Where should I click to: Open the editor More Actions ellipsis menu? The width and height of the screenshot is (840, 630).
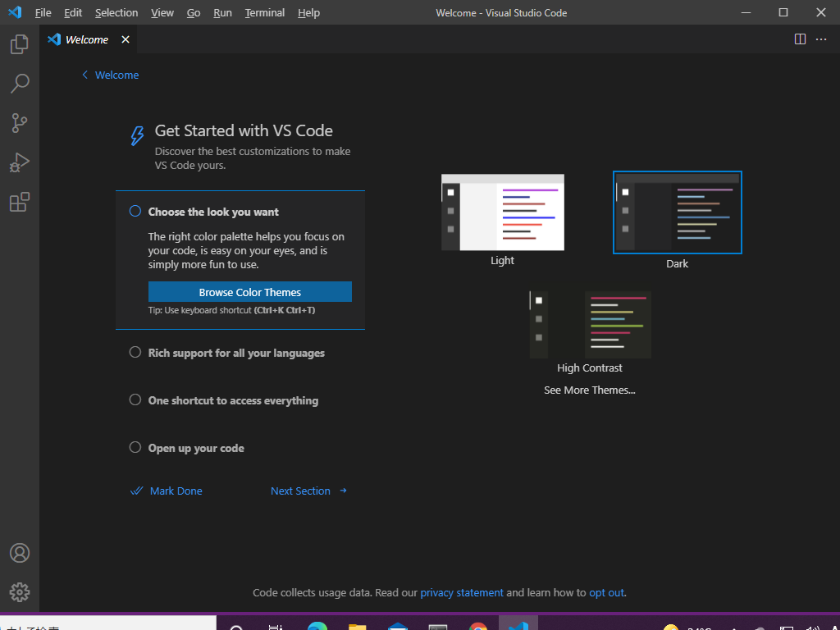(821, 39)
